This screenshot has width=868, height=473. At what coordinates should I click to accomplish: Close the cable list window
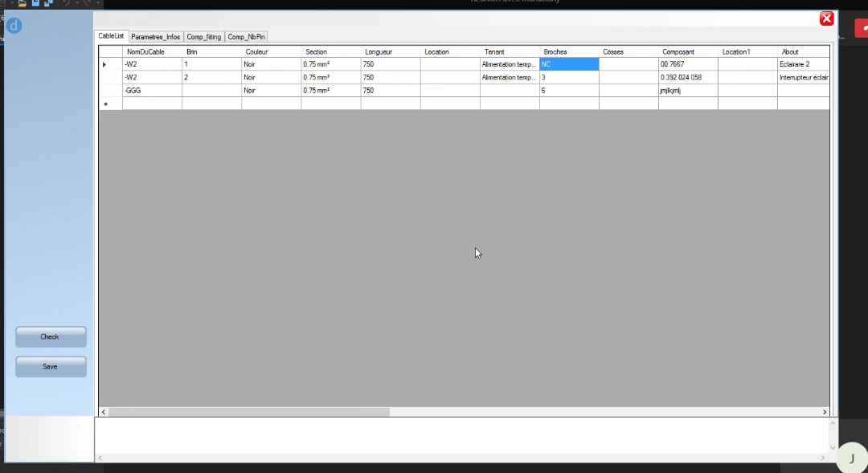(x=826, y=18)
